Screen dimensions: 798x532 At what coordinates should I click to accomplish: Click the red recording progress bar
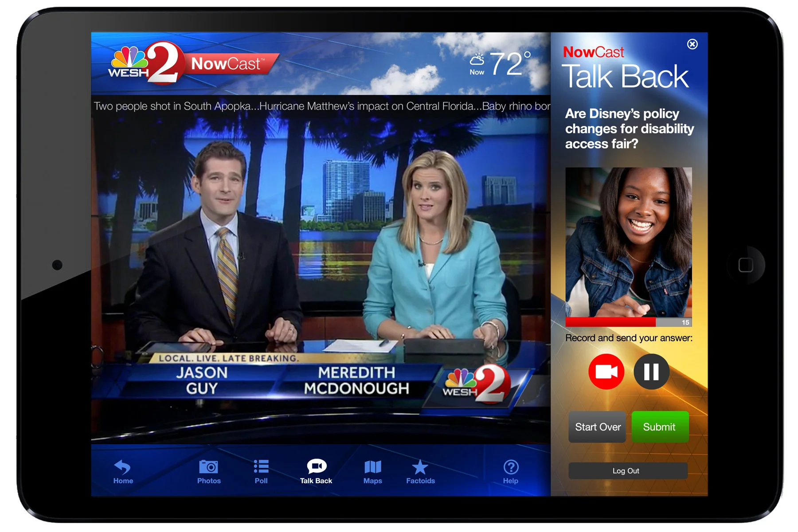click(x=610, y=322)
